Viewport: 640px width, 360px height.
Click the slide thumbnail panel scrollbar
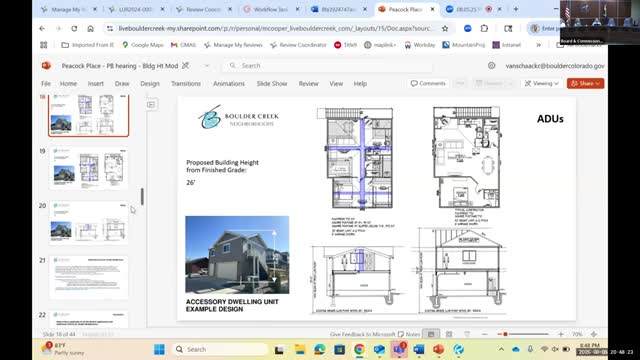(142, 197)
